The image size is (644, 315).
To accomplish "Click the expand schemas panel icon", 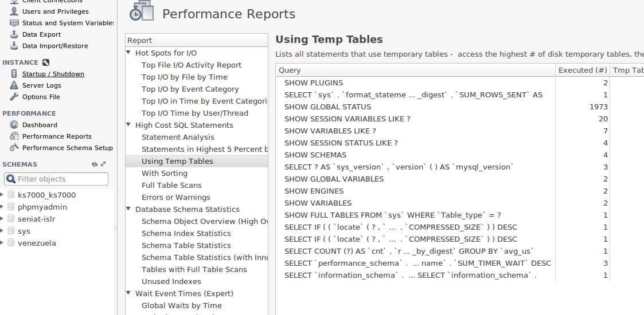I will (103, 164).
